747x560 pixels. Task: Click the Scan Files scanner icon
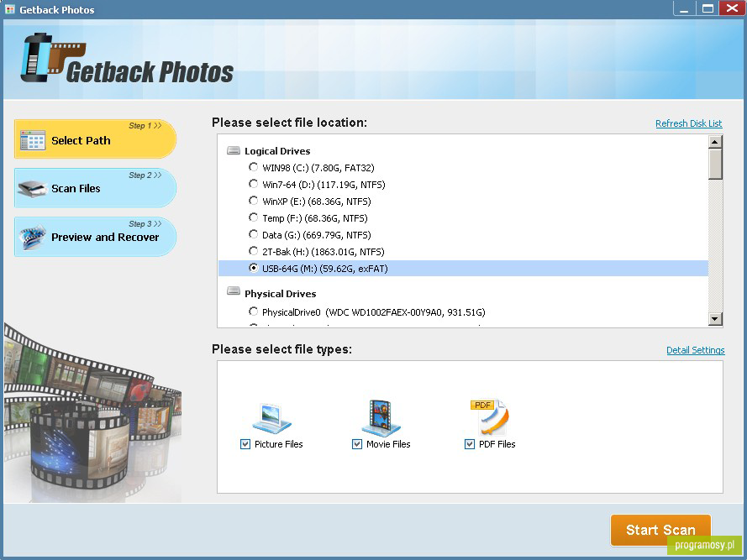point(33,189)
